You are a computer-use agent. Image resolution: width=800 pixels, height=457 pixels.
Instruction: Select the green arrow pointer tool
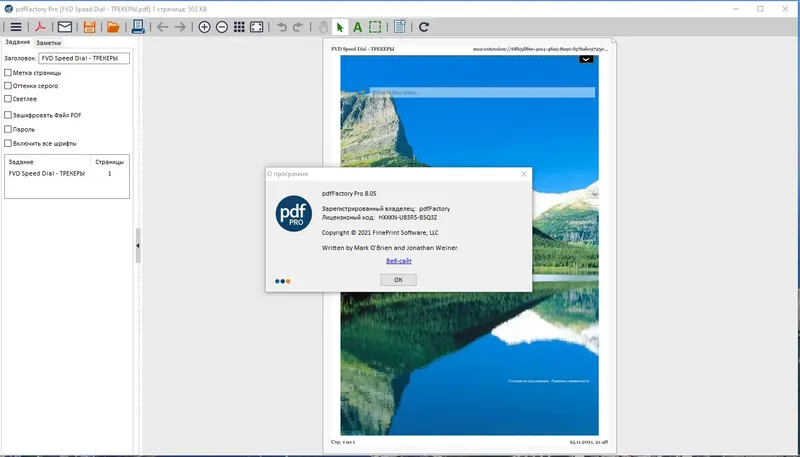click(340, 27)
